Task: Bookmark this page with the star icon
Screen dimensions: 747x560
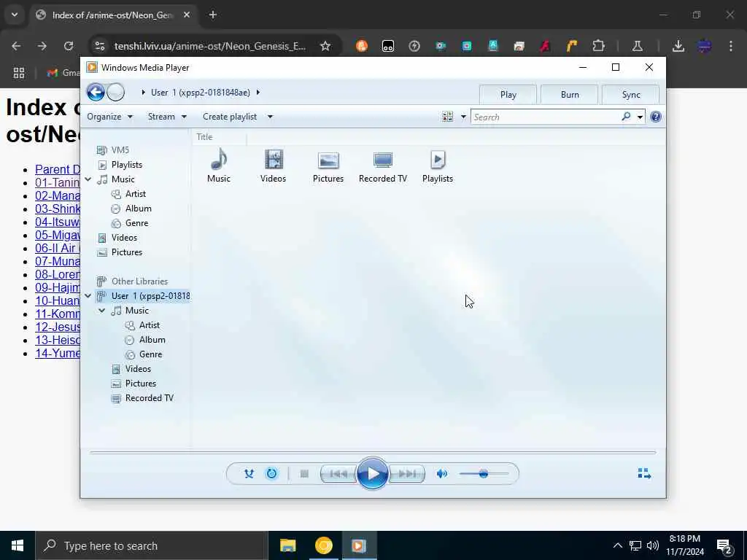Action: pyautogui.click(x=325, y=46)
